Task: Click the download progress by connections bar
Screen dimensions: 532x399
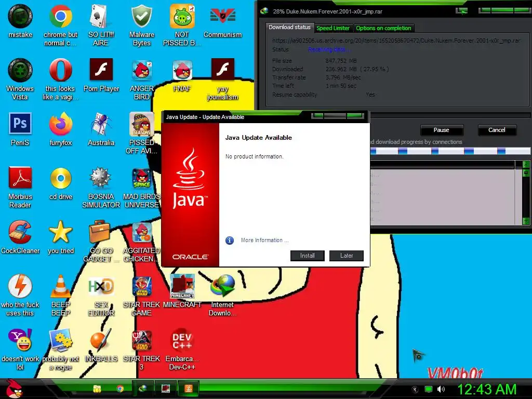Action: point(450,151)
